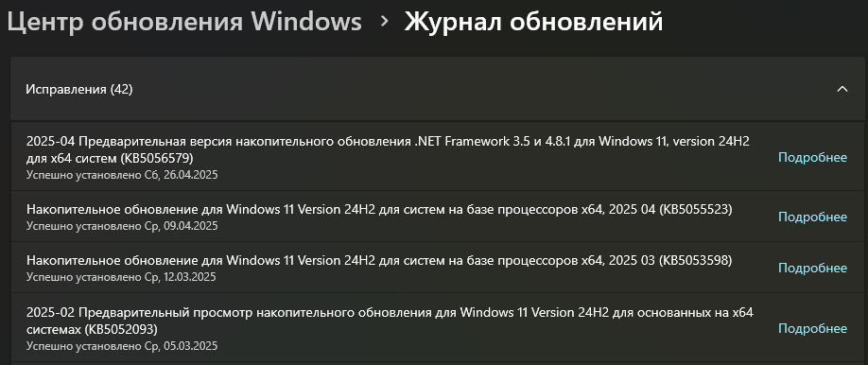Select the 2025 04 cumulative update entry title
Viewport: 868px width, 365px height.
[379, 209]
